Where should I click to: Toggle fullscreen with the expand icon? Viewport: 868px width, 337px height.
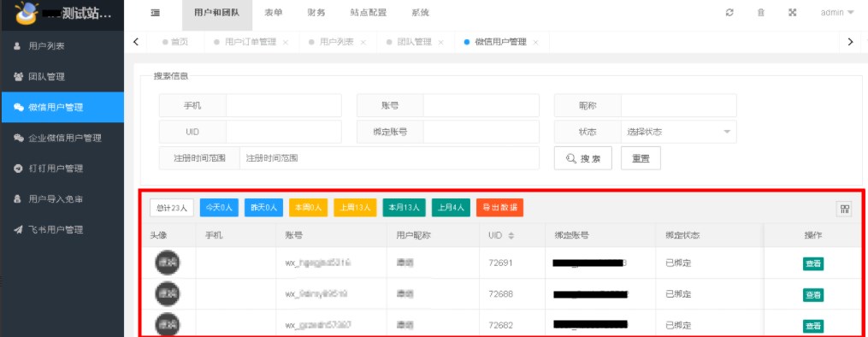pyautogui.click(x=793, y=13)
